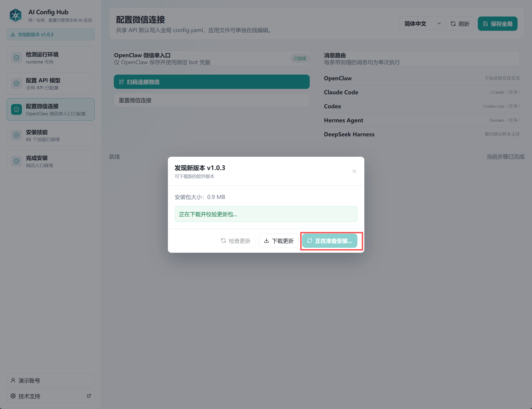Open the 检测运行环境 step
532x409 pixels.
coord(51,58)
